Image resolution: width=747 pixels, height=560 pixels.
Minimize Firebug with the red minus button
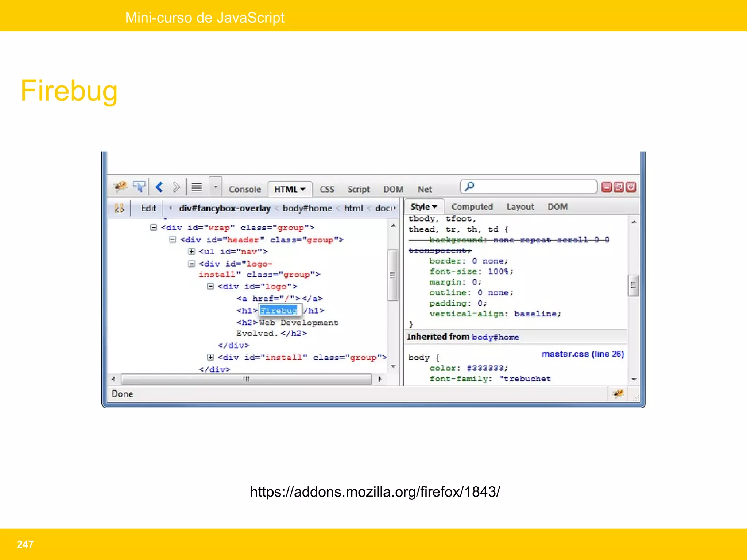point(607,187)
